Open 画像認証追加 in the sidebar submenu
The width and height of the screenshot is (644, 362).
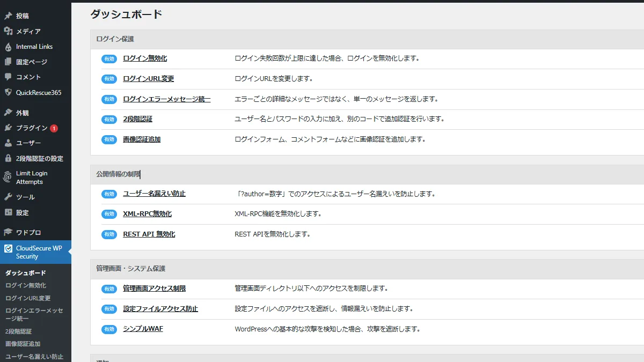tap(23, 344)
